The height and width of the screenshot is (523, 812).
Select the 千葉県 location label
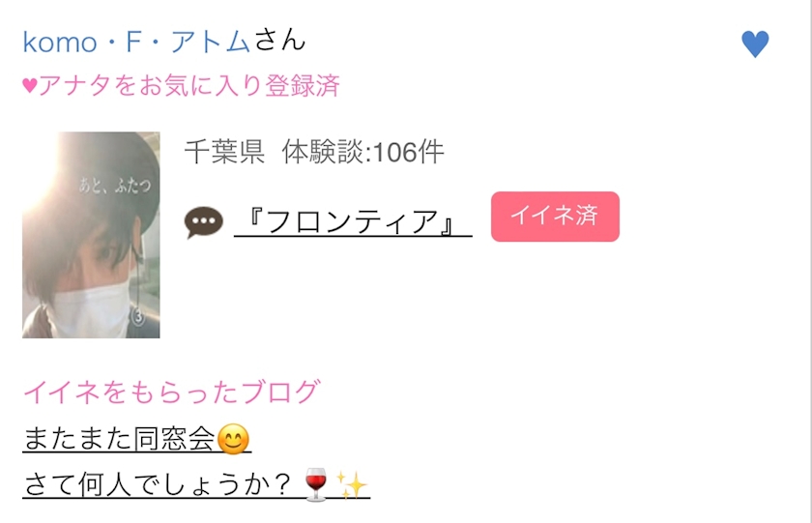(x=224, y=152)
